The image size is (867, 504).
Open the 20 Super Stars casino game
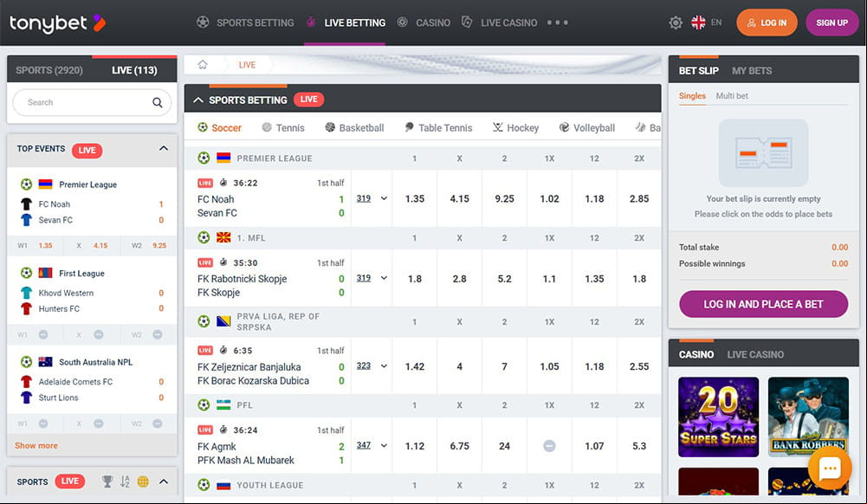tap(718, 417)
